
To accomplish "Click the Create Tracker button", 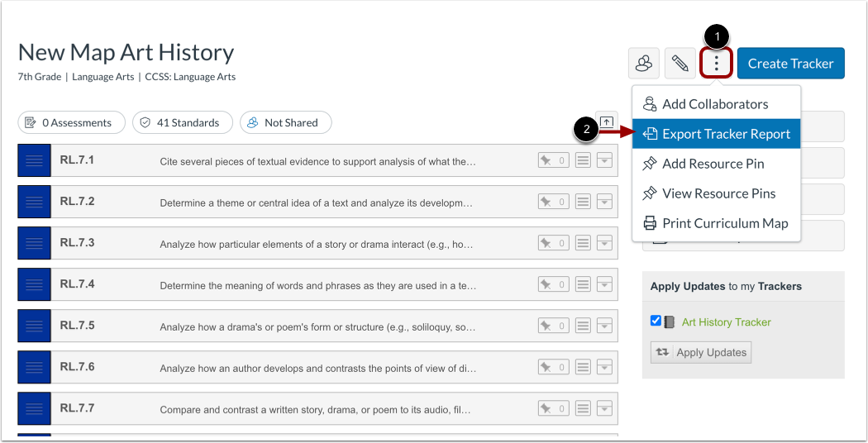I will tap(790, 63).
